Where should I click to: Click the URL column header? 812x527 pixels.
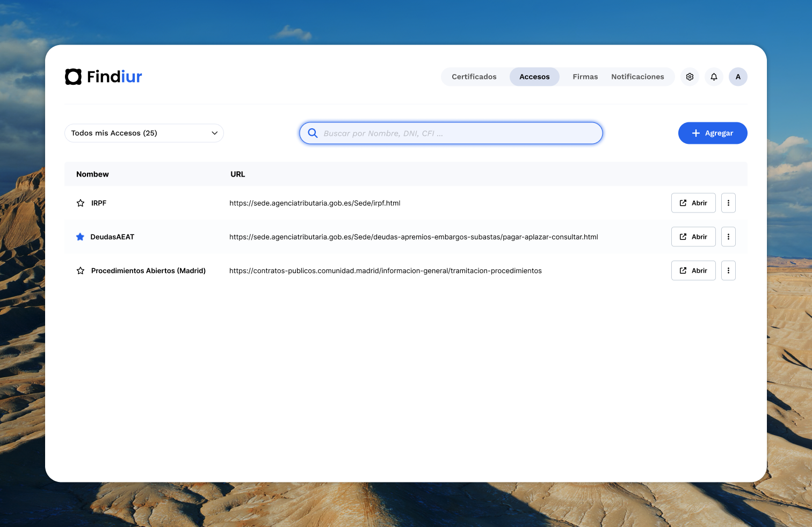click(238, 174)
